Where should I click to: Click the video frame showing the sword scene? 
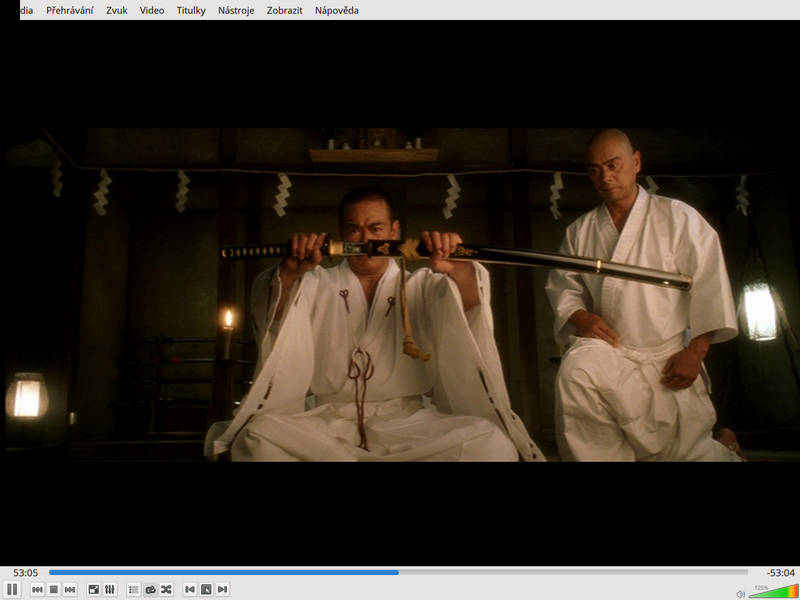click(400, 295)
